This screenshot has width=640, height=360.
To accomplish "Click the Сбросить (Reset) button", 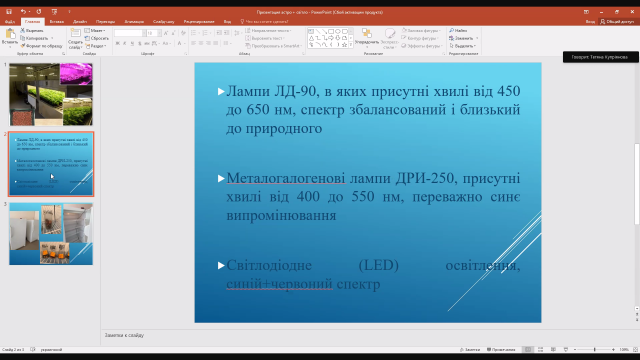I will [97, 38].
